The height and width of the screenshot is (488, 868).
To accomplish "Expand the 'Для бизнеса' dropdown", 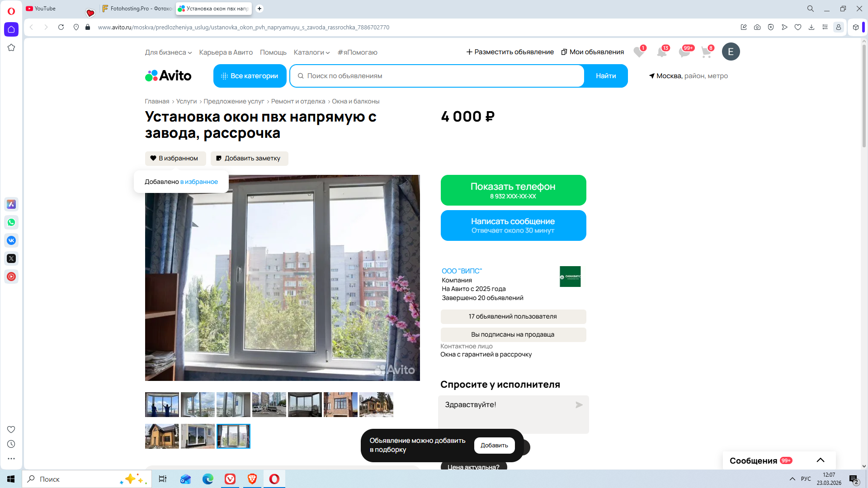I will (168, 52).
